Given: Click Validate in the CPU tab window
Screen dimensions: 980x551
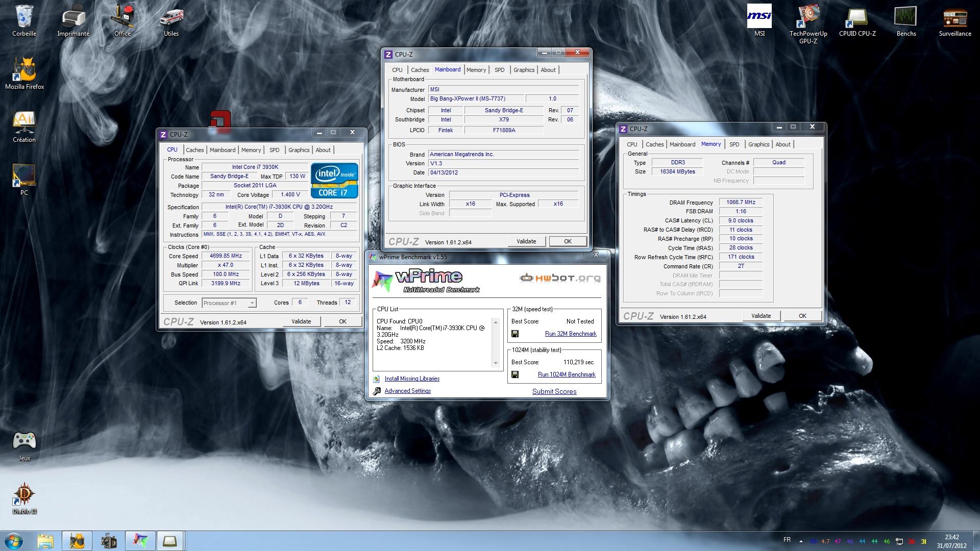Looking at the screenshot, I should [301, 321].
